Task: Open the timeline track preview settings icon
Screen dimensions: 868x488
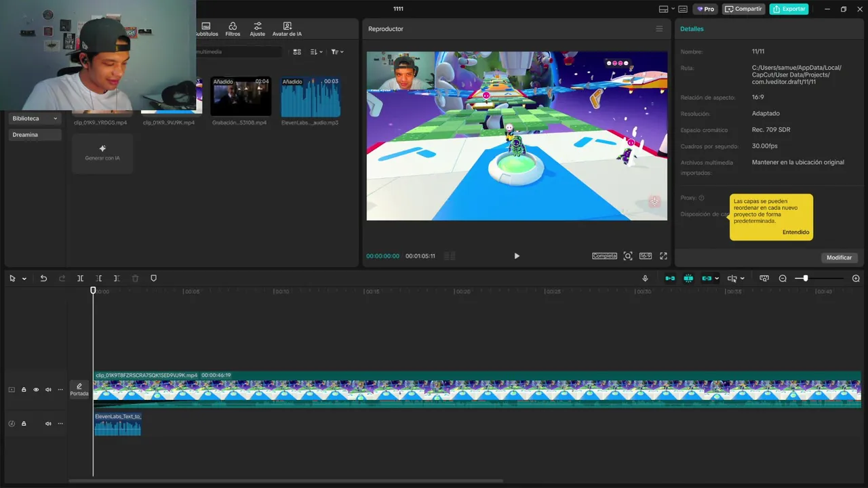Action: (764, 279)
